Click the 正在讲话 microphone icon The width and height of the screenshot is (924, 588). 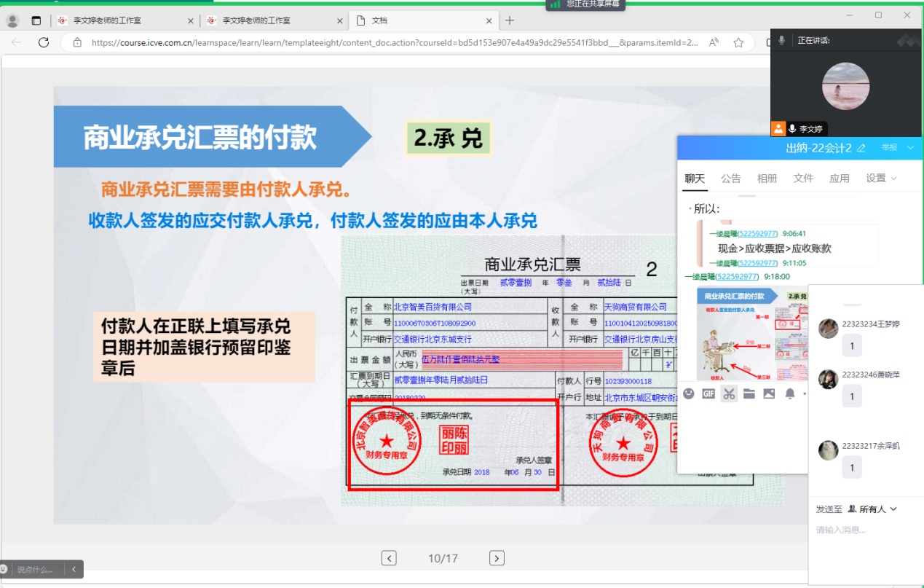[781, 40]
